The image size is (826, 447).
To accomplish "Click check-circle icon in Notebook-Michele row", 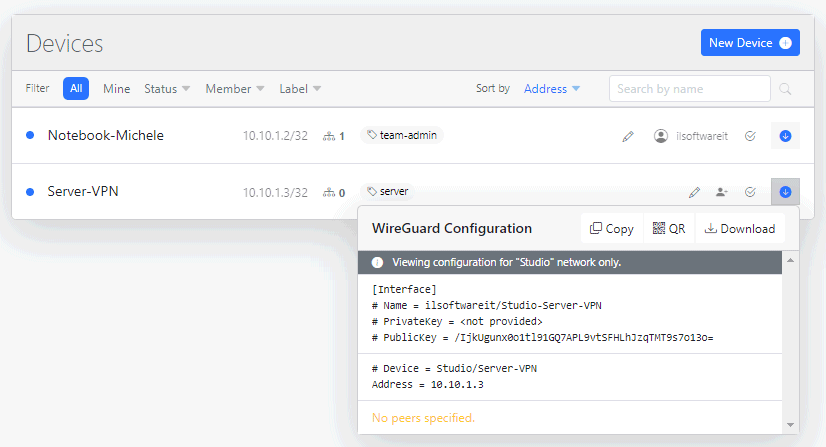I will (750, 136).
